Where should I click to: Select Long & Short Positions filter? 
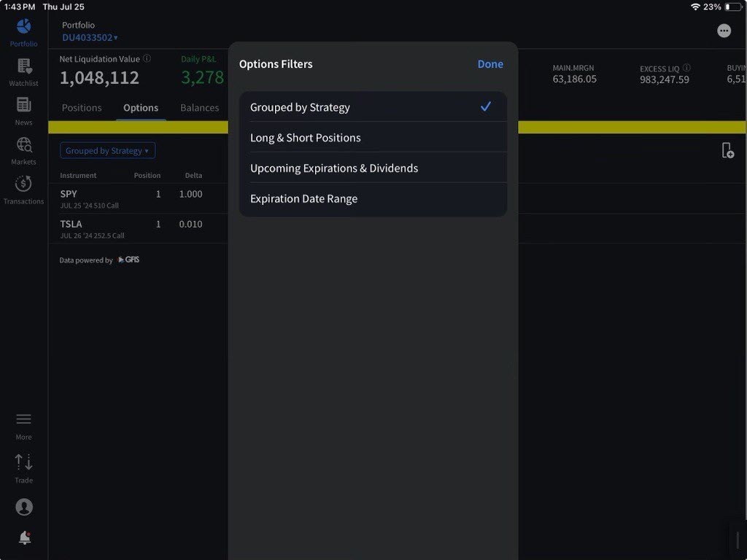[x=373, y=137]
